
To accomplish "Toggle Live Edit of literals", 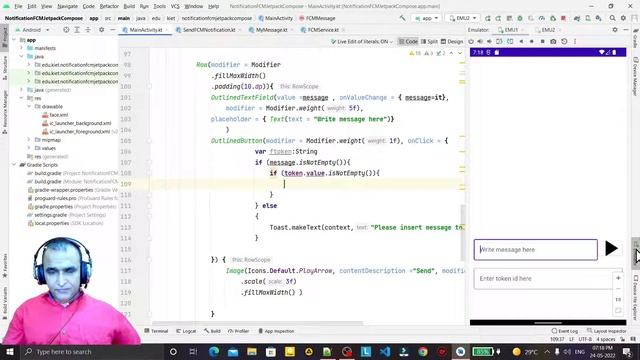I will click(361, 41).
